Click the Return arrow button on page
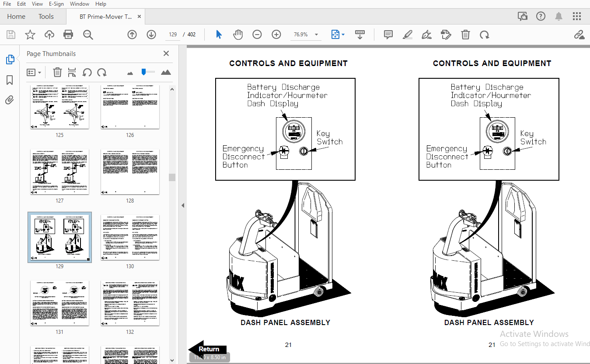The height and width of the screenshot is (364, 590). click(208, 349)
